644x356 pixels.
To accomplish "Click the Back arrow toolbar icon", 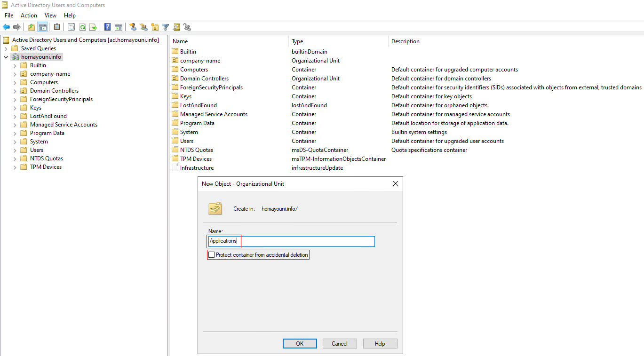I will click(6, 27).
